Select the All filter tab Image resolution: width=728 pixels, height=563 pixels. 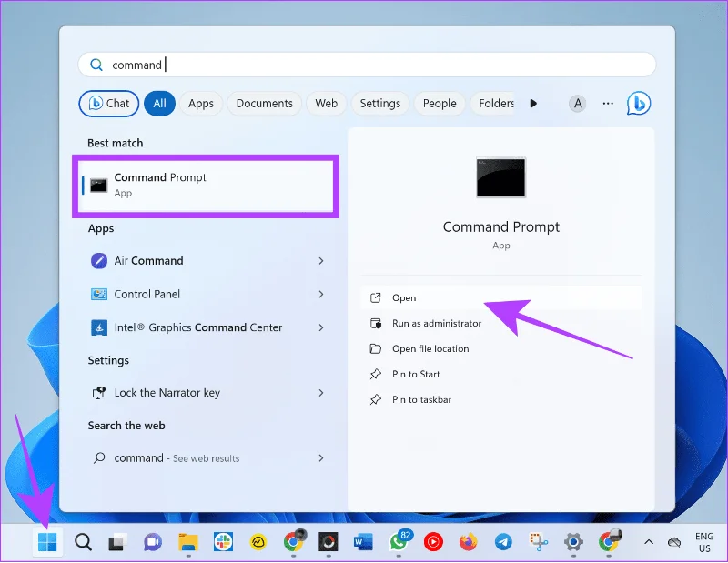pyautogui.click(x=160, y=103)
